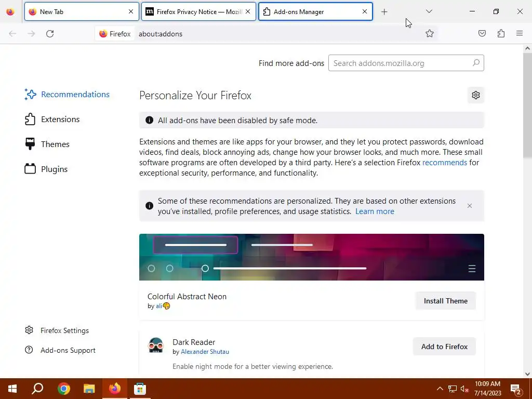Viewport: 532px width, 399px height.
Task: Reload the current page
Action: [x=50, y=34]
